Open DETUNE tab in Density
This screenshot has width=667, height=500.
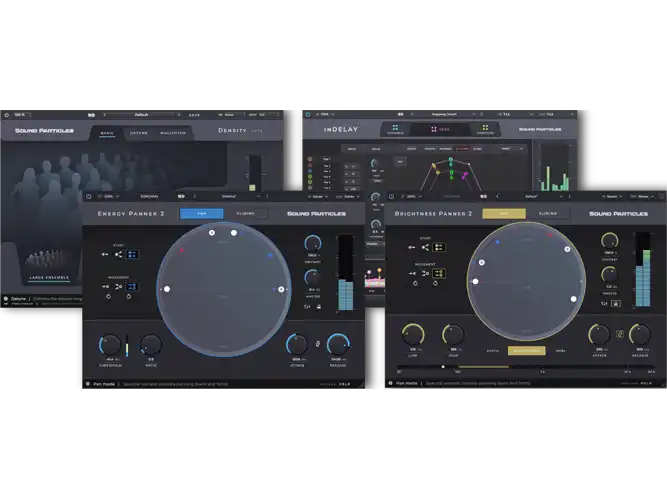139,133
